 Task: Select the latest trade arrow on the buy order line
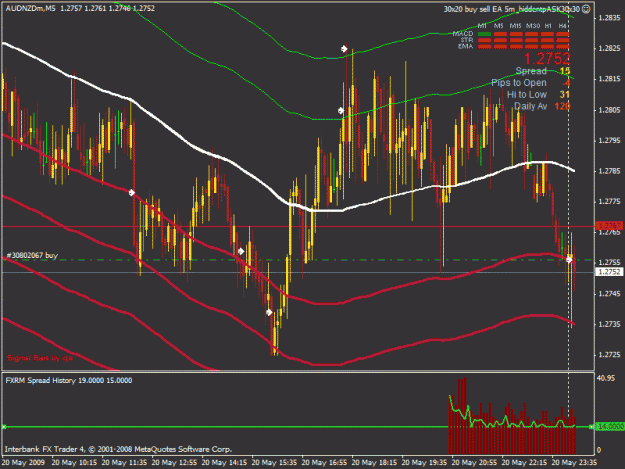coord(569,260)
